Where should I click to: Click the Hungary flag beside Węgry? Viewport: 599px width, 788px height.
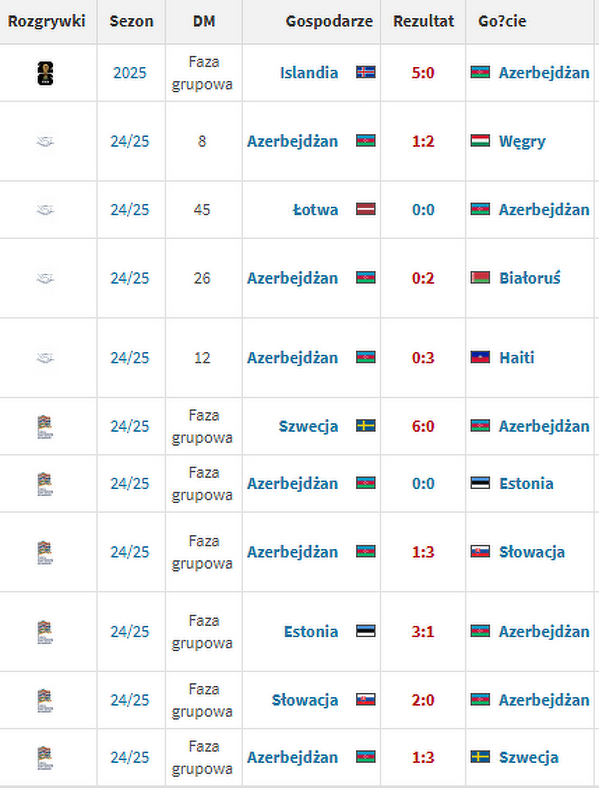480,141
